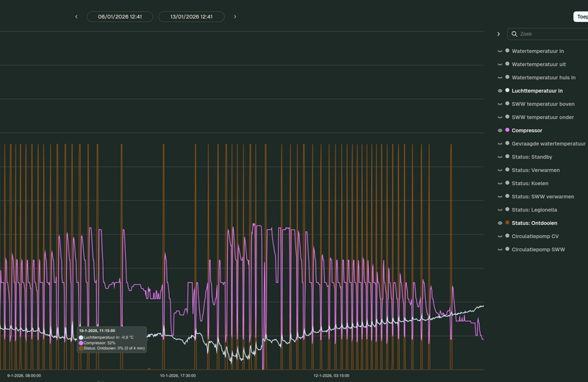Click the grey Watertemperatuur in color dot
The image size is (588, 382).
[x=507, y=51]
